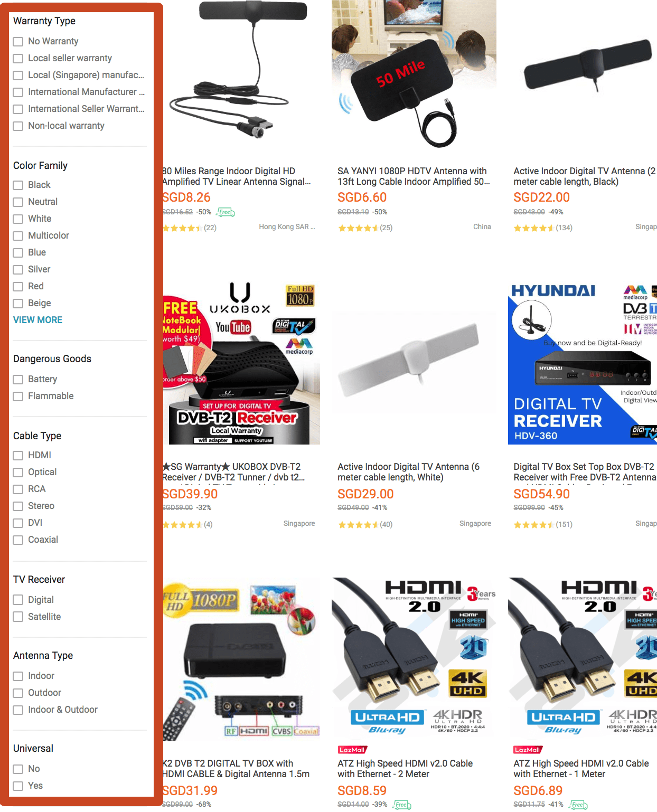Click the 50 Mile antenna product image

pyautogui.click(x=414, y=74)
